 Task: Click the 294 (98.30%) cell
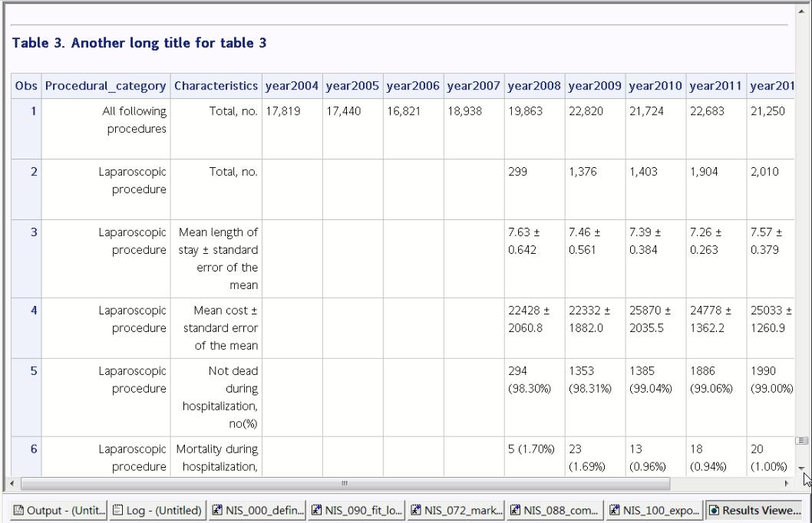[534, 397]
